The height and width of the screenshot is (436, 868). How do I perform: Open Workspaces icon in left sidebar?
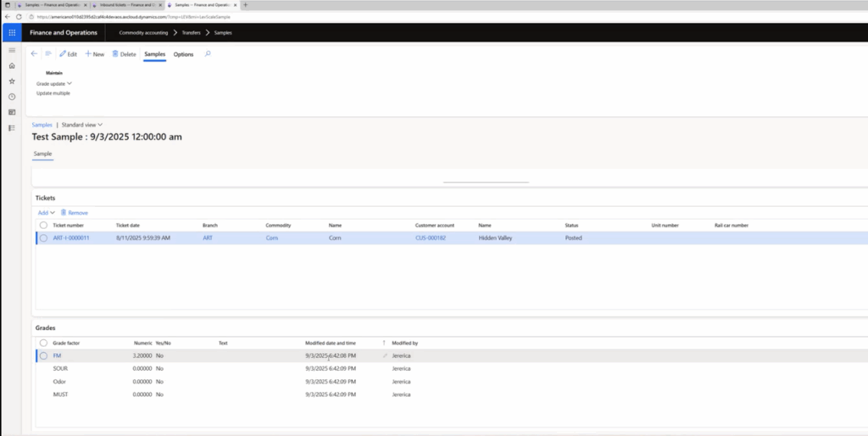tap(12, 112)
